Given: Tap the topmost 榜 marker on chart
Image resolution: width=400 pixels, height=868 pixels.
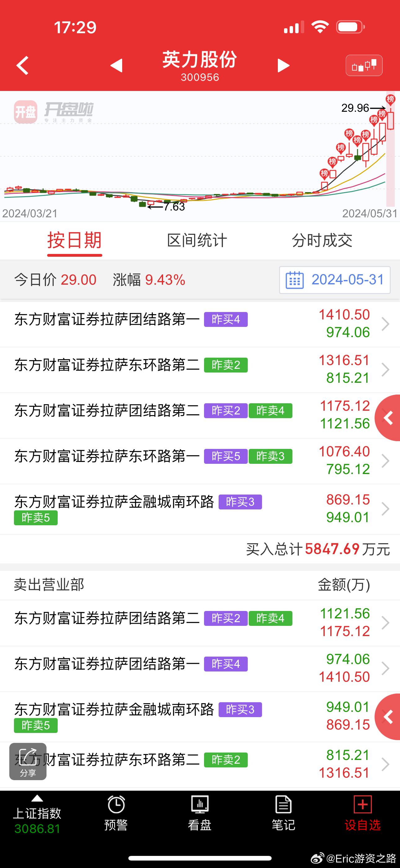Looking at the screenshot, I should click(x=390, y=99).
